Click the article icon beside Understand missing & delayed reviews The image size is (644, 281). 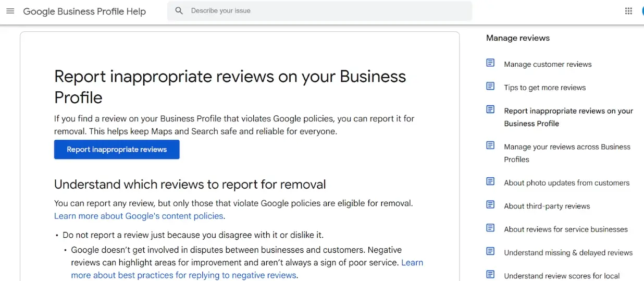[490, 252]
